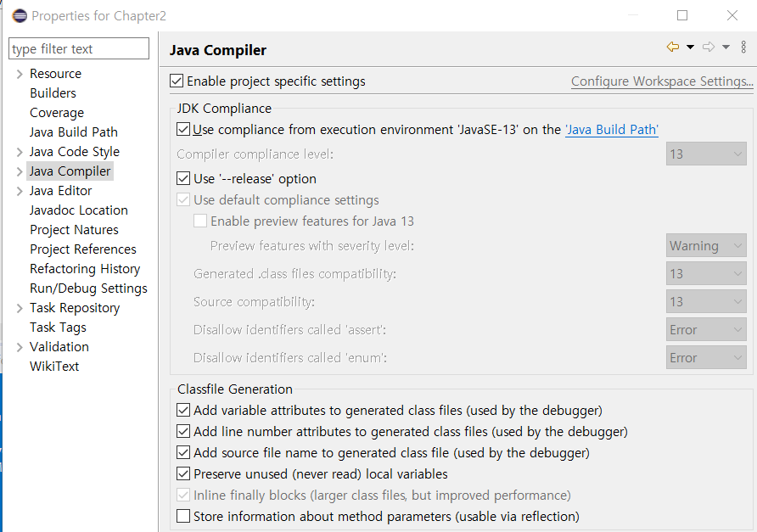This screenshot has width=757, height=532.
Task: Expand the Java Code Style node
Action: pos(20,152)
